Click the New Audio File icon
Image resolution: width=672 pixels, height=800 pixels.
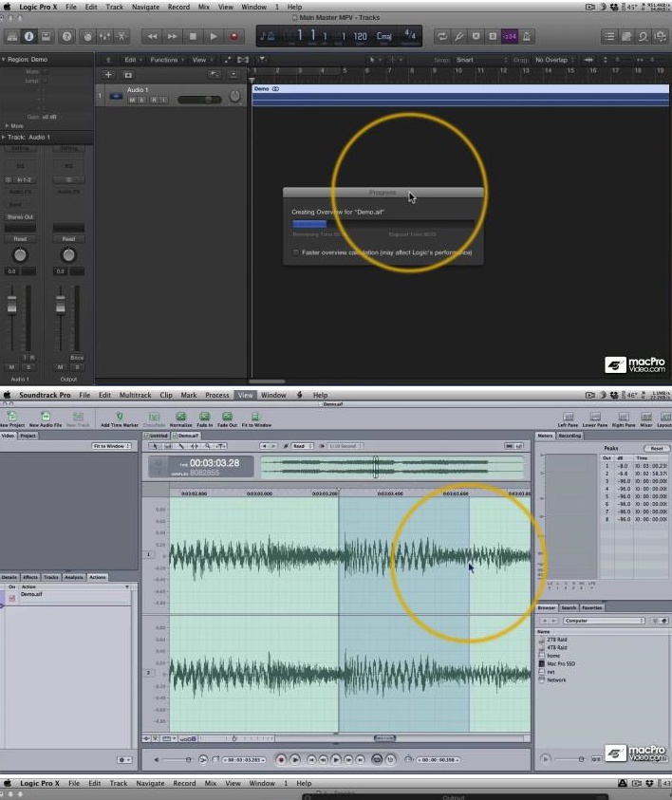pyautogui.click(x=46, y=419)
